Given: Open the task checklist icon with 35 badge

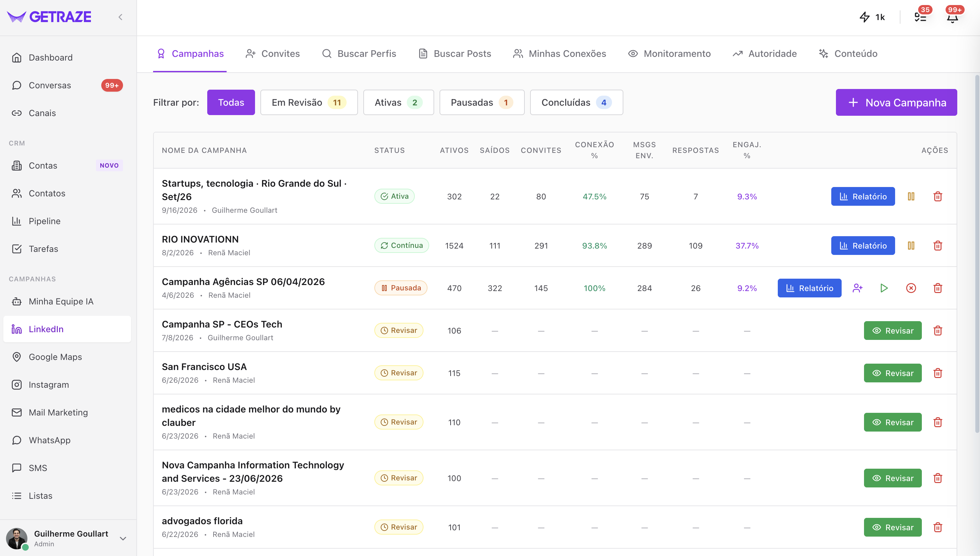Looking at the screenshot, I should 921,17.
